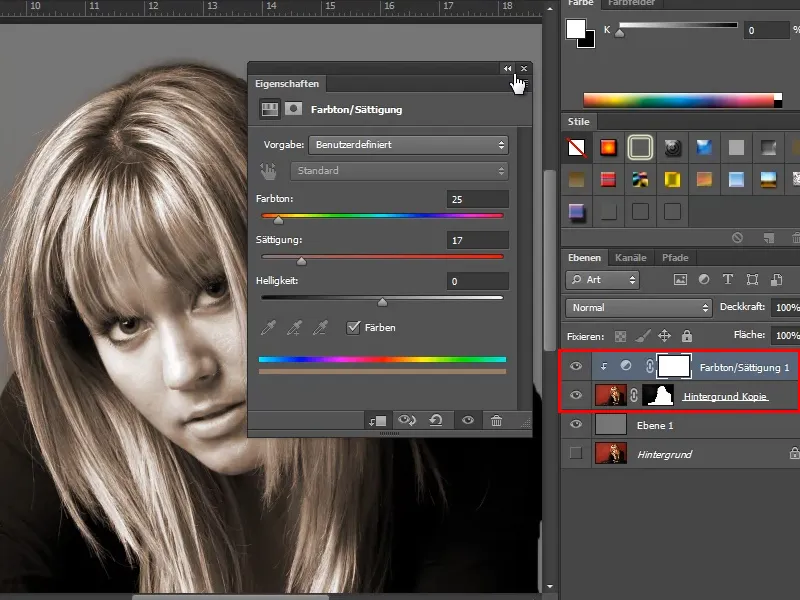Create new style icon in Stile panel
This screenshot has height=600, width=800.
tap(769, 237)
